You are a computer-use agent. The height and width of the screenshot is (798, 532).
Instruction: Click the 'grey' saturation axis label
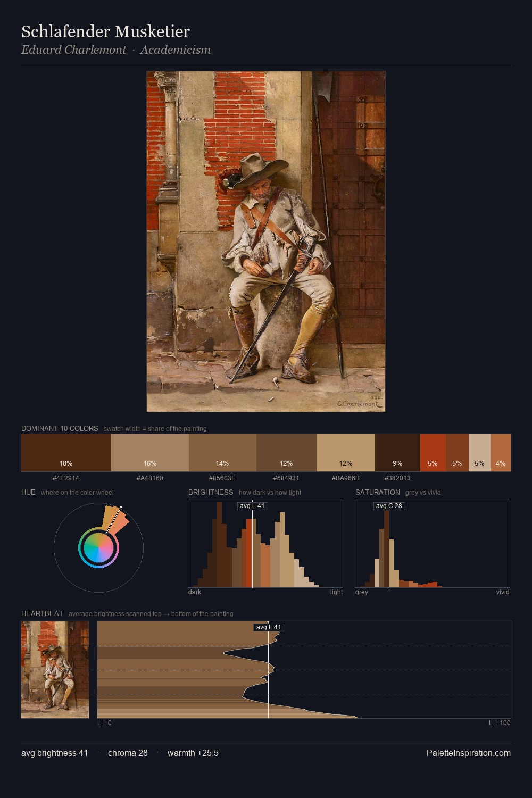(362, 592)
